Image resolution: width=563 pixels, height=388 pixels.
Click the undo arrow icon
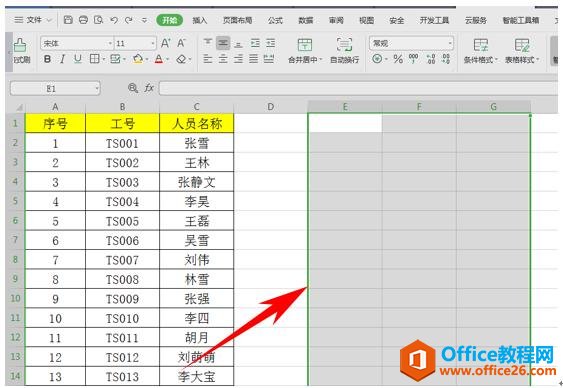tap(114, 20)
